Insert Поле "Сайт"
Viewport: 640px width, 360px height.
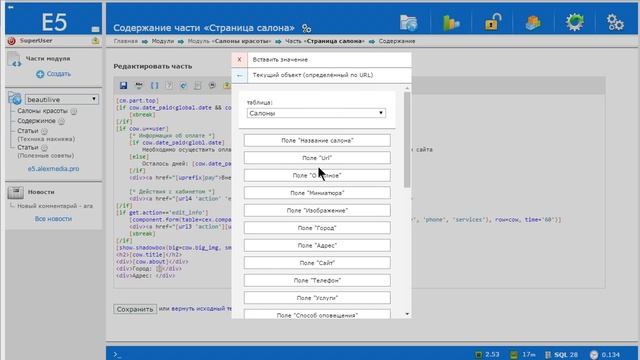point(317,263)
